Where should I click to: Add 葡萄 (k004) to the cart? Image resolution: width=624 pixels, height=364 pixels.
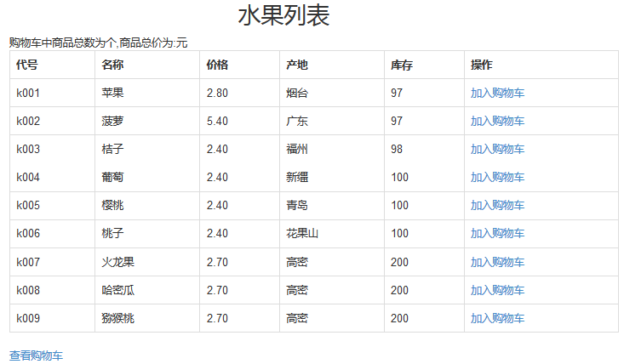pyautogui.click(x=497, y=177)
